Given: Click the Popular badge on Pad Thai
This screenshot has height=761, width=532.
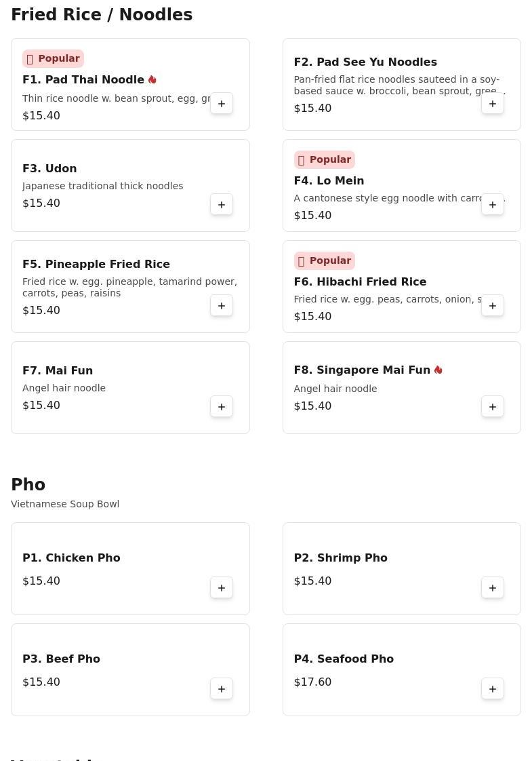Looking at the screenshot, I should 53,58.
